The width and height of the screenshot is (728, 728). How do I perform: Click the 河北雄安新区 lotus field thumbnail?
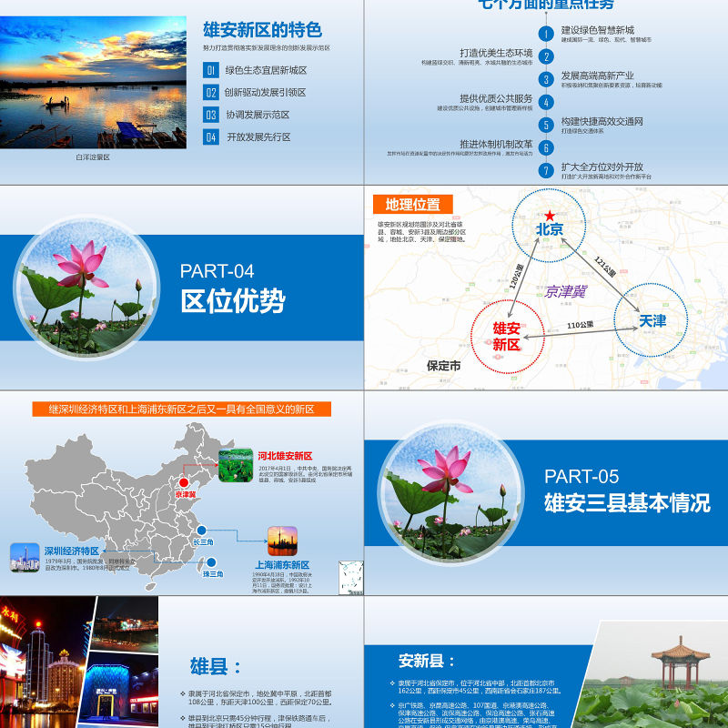pyautogui.click(x=237, y=464)
